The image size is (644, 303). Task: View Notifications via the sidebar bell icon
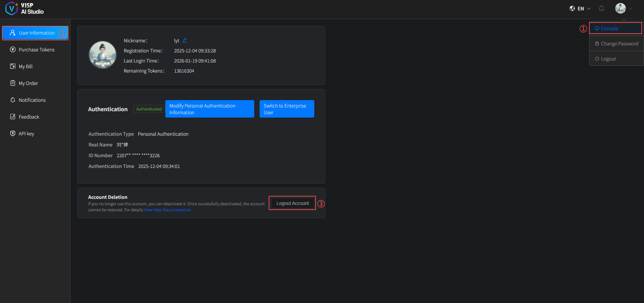click(x=12, y=100)
